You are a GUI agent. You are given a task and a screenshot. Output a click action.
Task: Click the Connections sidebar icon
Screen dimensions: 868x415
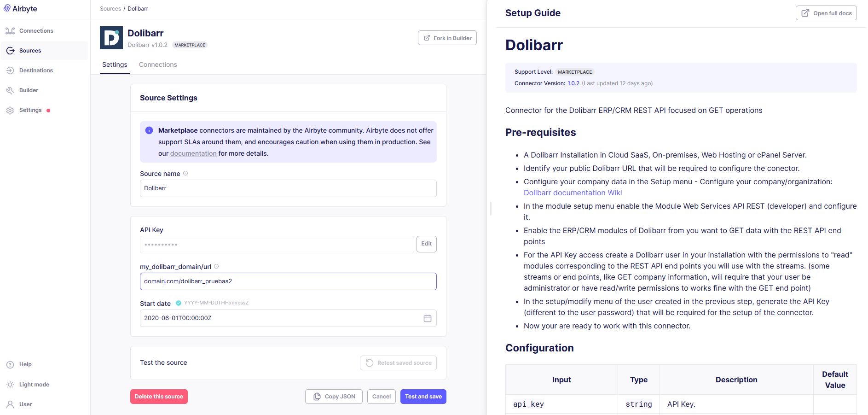tap(10, 31)
